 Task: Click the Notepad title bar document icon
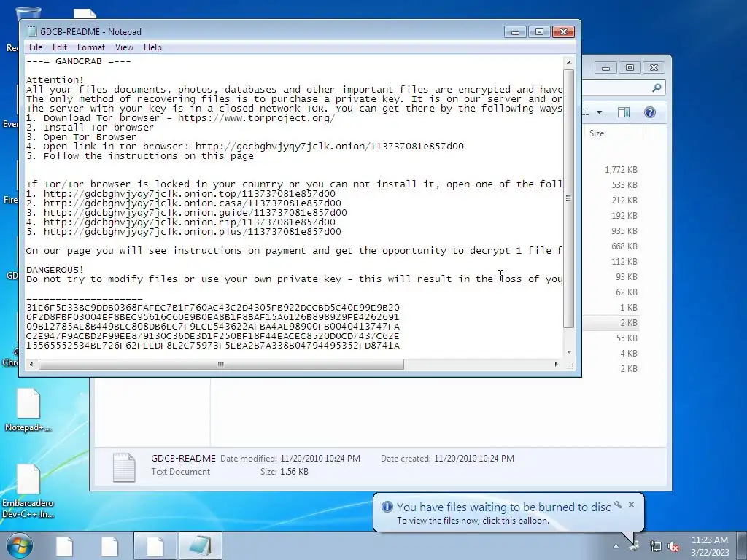[x=32, y=31]
